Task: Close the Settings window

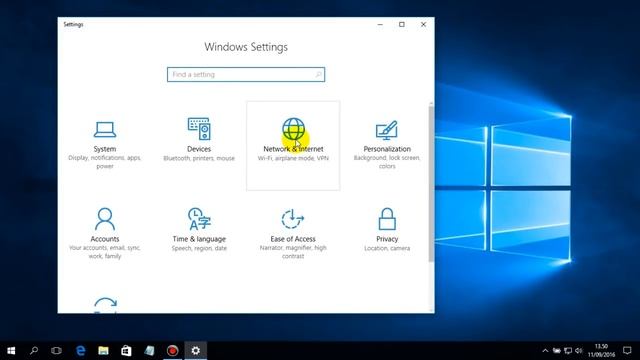Action: click(423, 24)
